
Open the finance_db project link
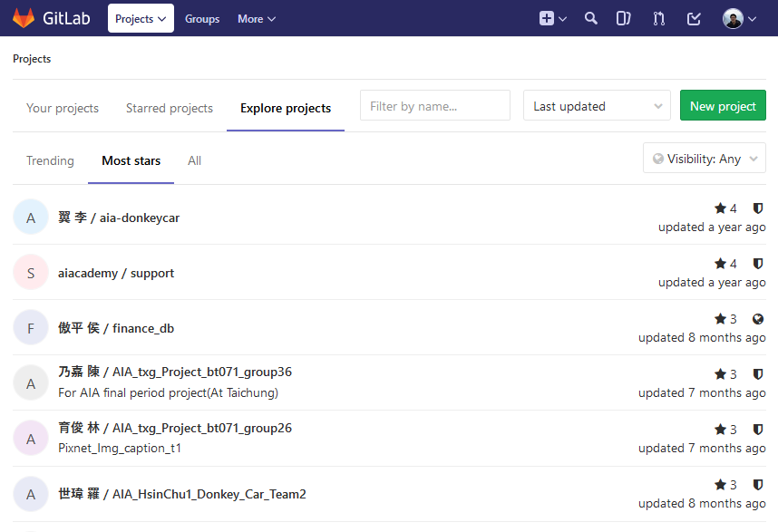[x=142, y=328]
